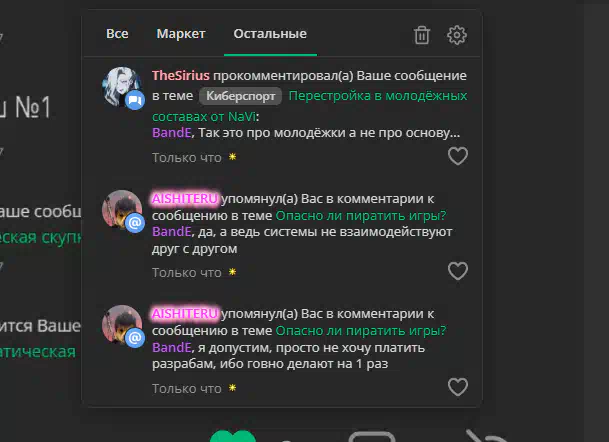Open AISHITERU profile from first mention
The height and width of the screenshot is (442, 609).
(185, 199)
